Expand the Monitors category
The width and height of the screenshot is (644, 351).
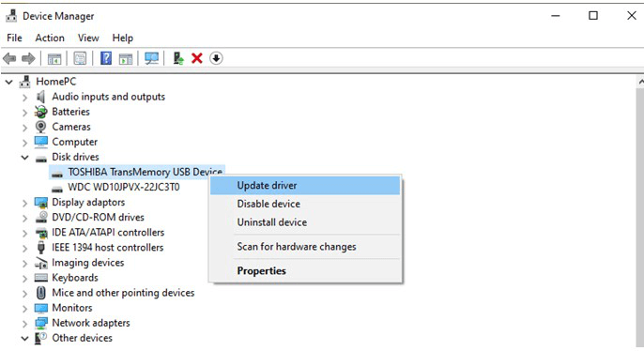(x=24, y=309)
